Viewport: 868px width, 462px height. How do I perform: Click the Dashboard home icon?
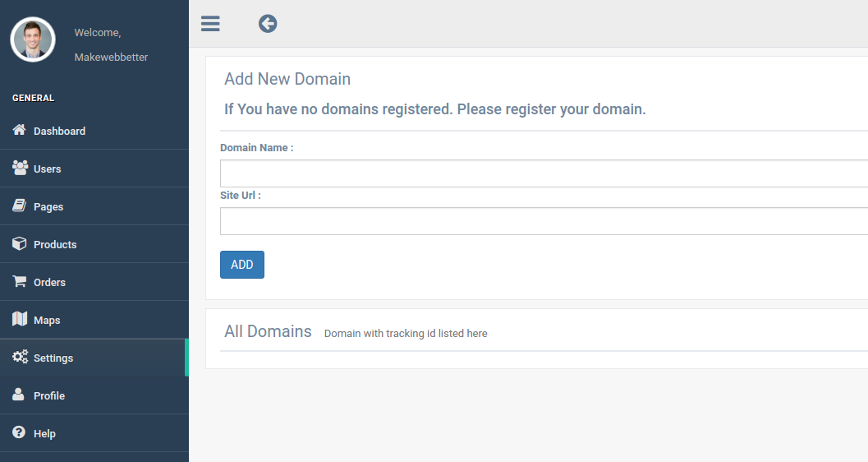pyautogui.click(x=20, y=130)
